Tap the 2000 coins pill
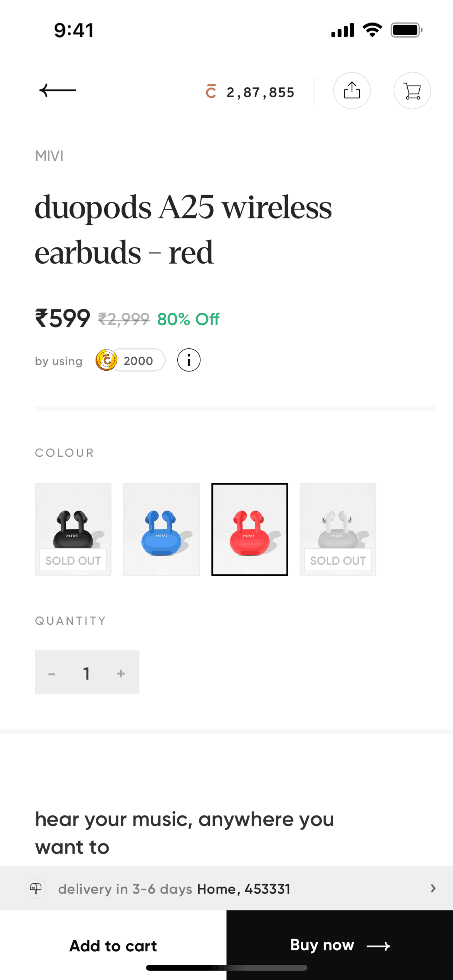 130,360
